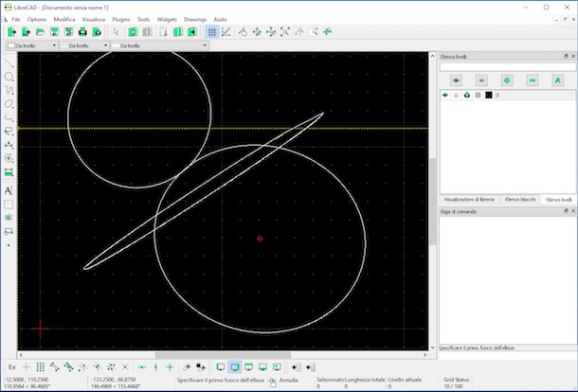Open Print Preview from the toolbar
This screenshot has width=578, height=392.
[x=97, y=32]
